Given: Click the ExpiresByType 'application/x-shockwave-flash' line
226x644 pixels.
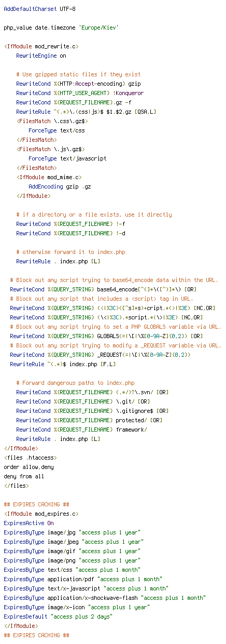Looking at the screenshot, I should [x=105, y=598].
